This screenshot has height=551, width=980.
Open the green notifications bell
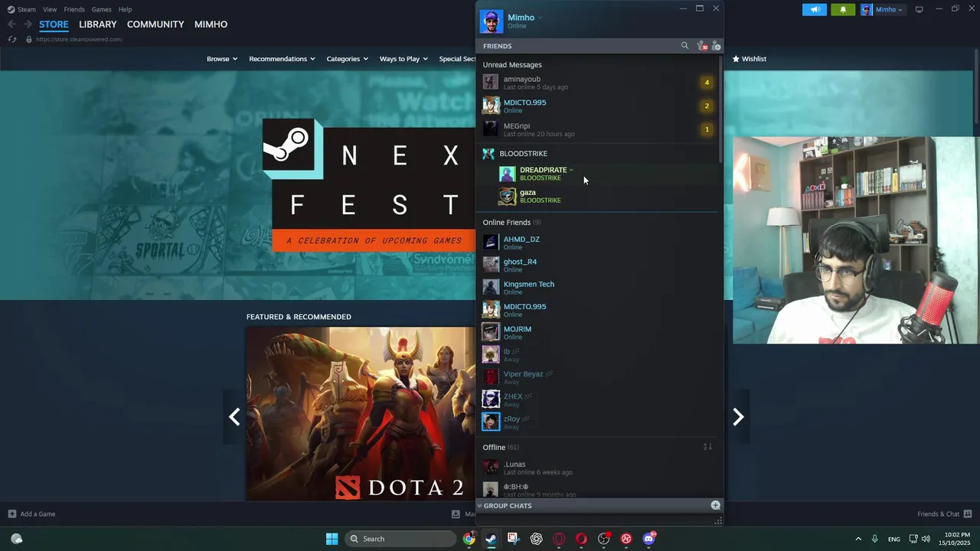tap(843, 9)
